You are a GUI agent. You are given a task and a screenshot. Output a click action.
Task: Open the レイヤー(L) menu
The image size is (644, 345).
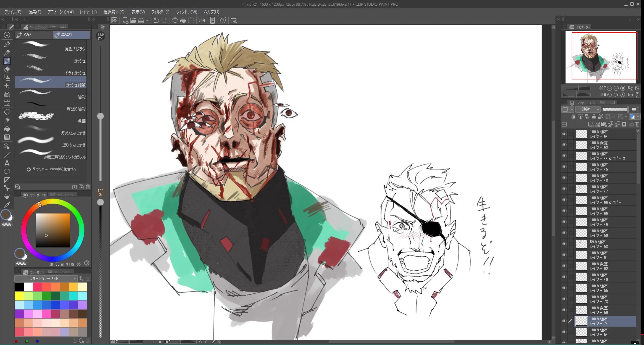[x=88, y=12]
